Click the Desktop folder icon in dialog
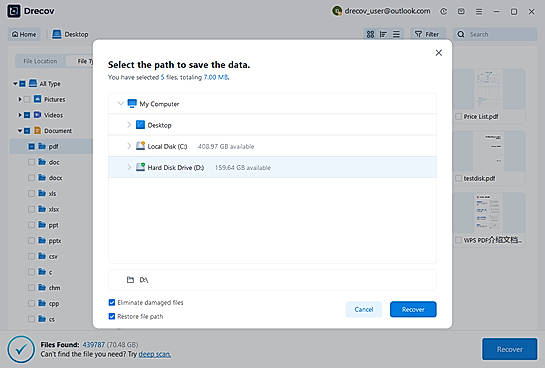Screen dimensions: 545x368 tap(140, 125)
